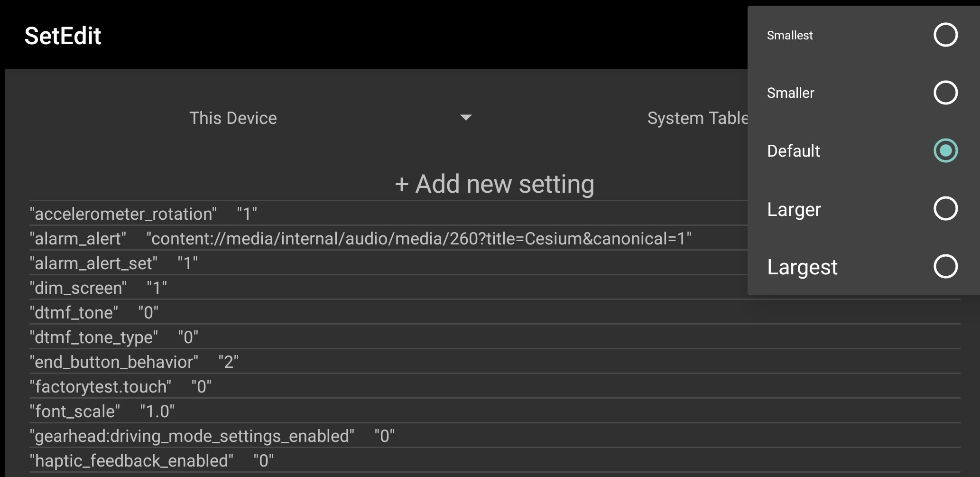Choose the Largest menu label
The width and height of the screenshot is (980, 477).
click(x=803, y=267)
